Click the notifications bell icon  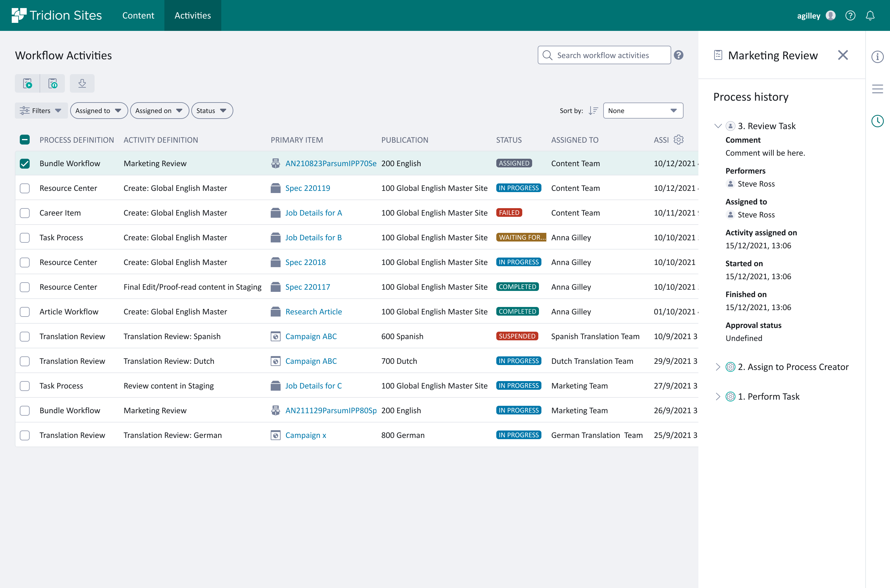pyautogui.click(x=870, y=15)
